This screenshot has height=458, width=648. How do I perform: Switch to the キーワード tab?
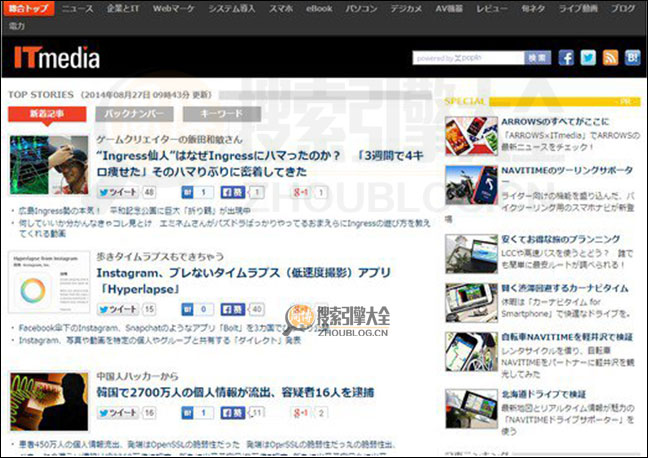222,114
